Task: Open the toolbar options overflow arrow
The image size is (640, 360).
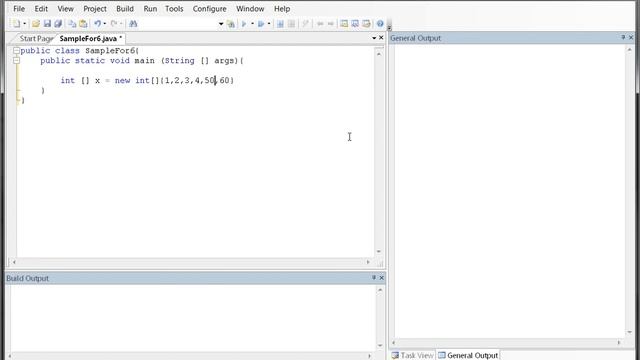Action: (x=389, y=27)
